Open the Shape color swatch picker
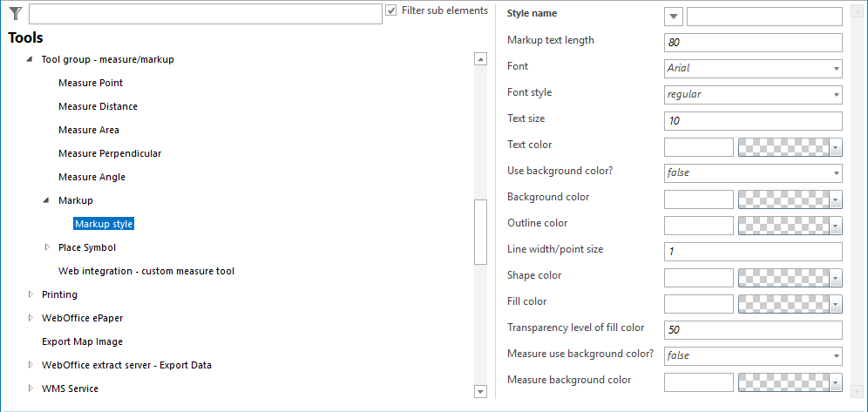 coord(790,278)
